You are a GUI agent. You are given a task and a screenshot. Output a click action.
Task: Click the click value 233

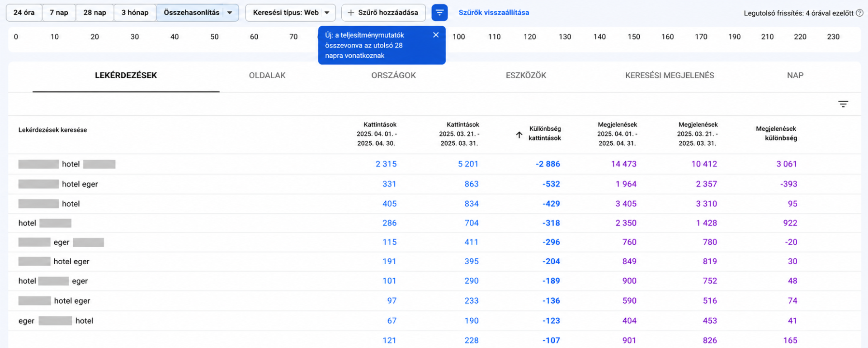click(x=472, y=300)
